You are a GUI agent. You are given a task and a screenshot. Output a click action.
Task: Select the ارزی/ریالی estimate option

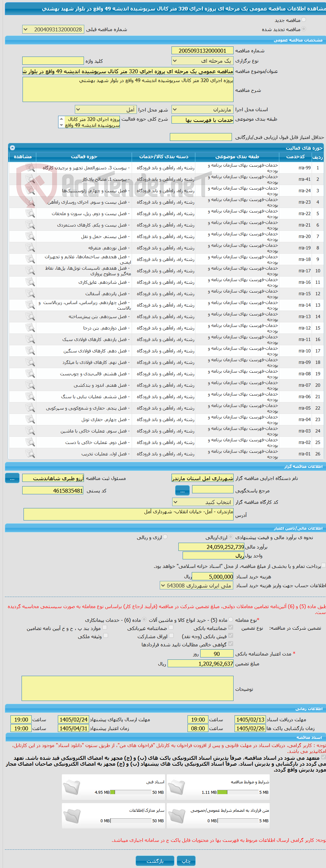(x=231, y=537)
